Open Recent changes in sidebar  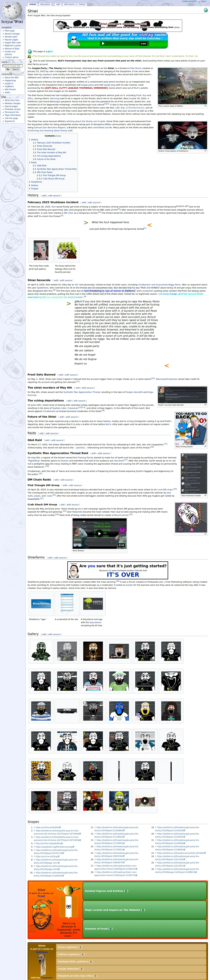pyautogui.click(x=12, y=34)
